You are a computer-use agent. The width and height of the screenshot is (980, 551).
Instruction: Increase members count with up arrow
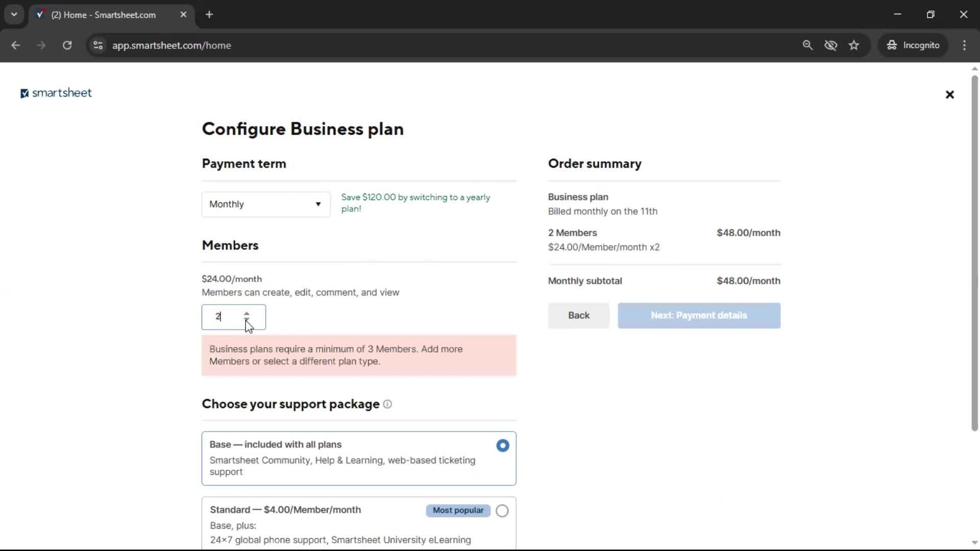[x=247, y=313]
